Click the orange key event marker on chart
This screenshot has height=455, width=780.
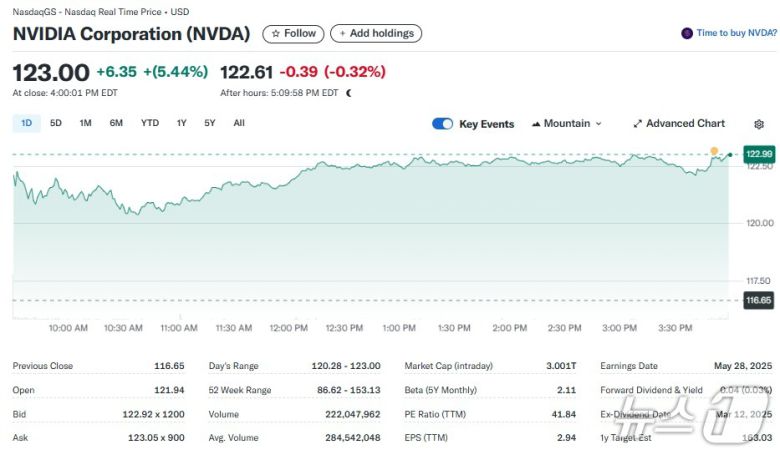pos(715,151)
